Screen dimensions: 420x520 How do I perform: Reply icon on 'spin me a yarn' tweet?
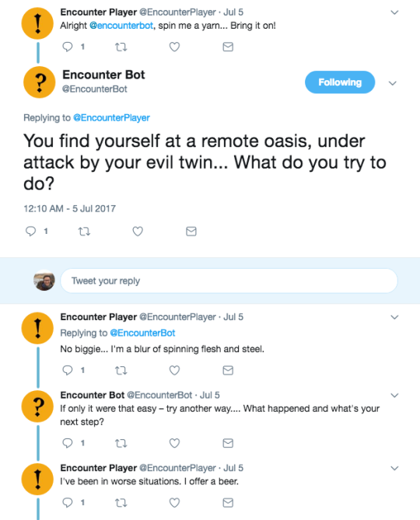coord(68,47)
